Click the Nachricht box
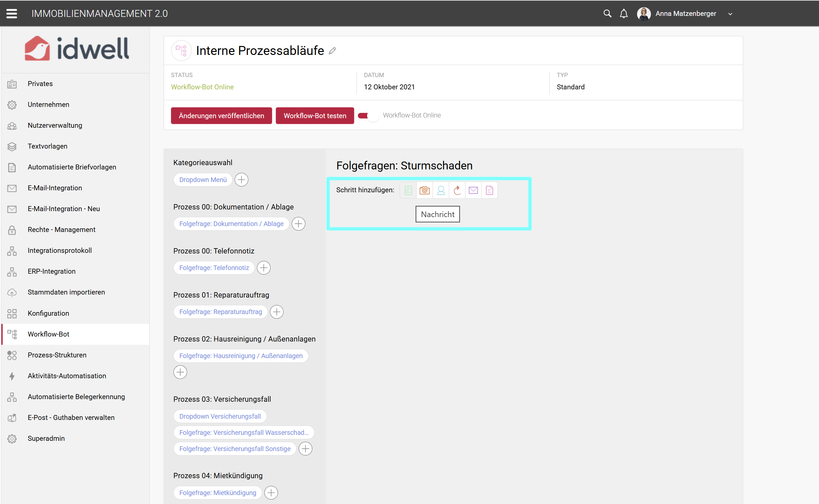The width and height of the screenshot is (819, 504). [x=437, y=214]
